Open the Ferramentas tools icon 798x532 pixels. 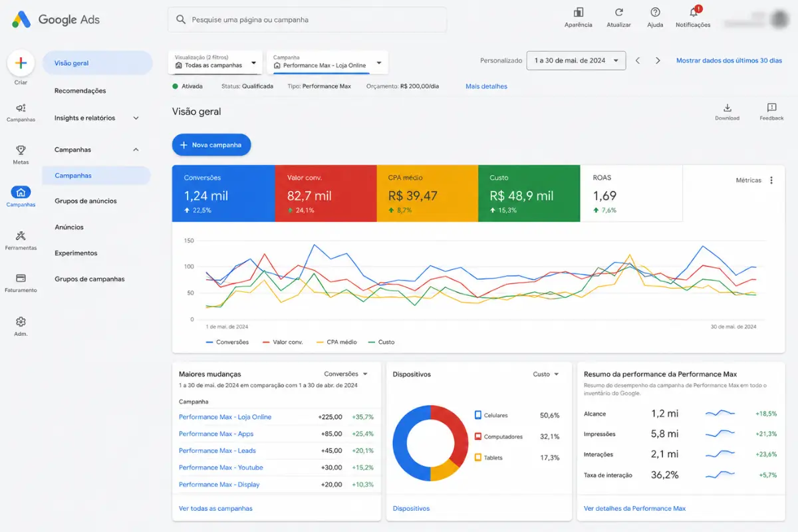click(21, 235)
